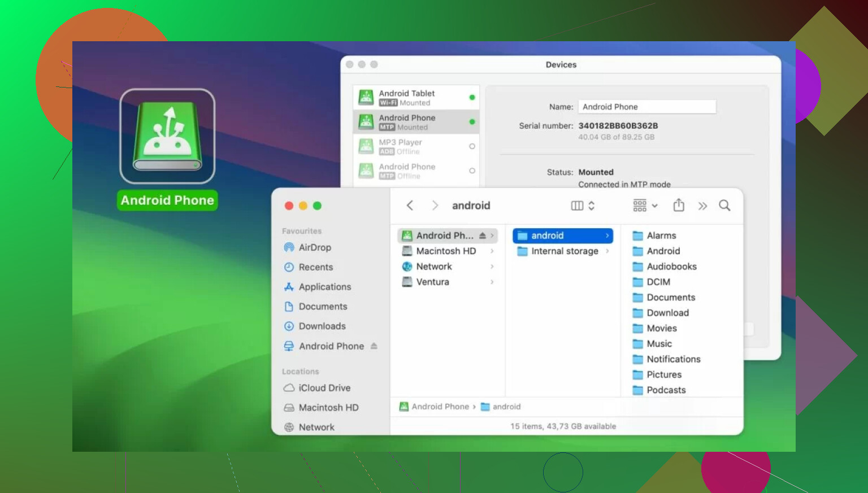Open the DCIM folder
This screenshot has width=868, height=493.
pos(652,282)
